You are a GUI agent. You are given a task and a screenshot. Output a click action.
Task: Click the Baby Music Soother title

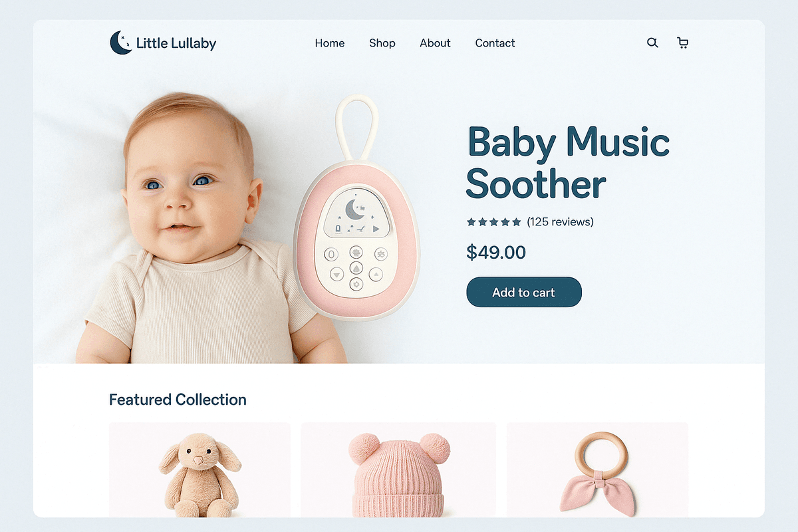click(x=568, y=163)
